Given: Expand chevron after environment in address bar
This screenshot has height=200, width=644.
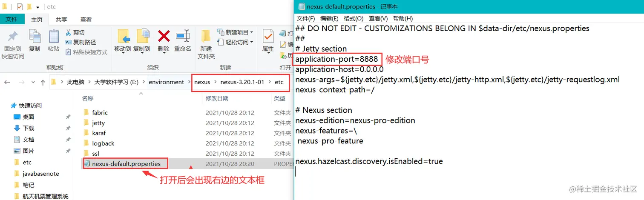Looking at the screenshot, I should tap(189, 82).
